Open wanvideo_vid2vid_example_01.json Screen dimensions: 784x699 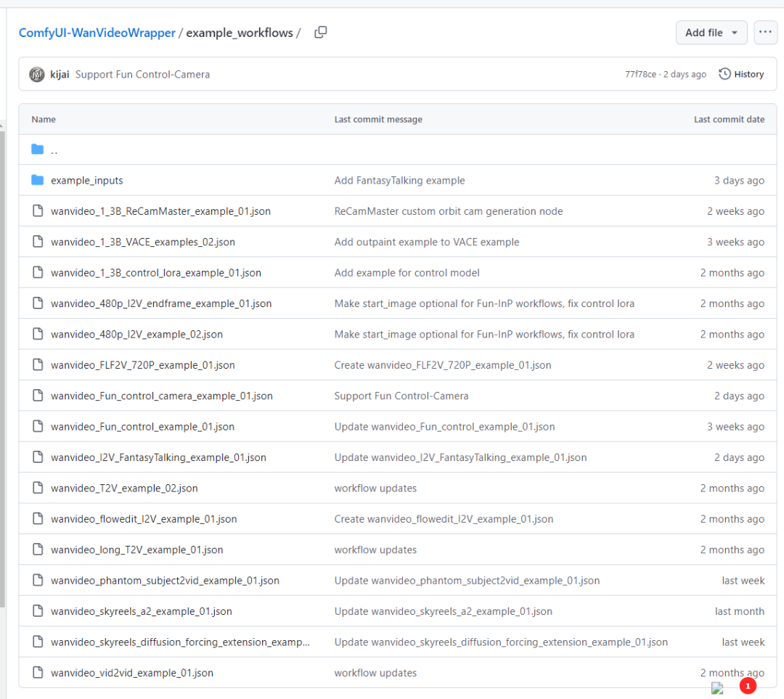pos(132,673)
